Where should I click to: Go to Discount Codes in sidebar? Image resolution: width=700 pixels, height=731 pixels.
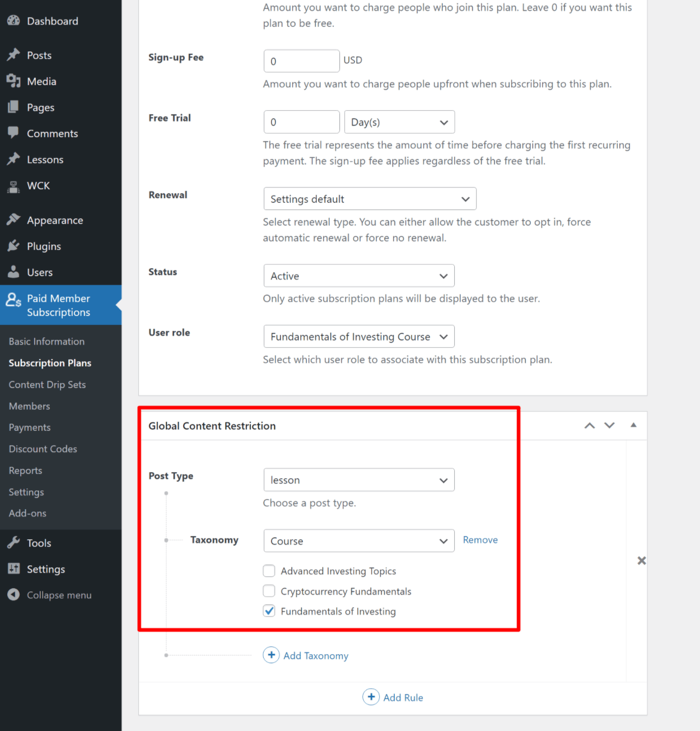43,449
